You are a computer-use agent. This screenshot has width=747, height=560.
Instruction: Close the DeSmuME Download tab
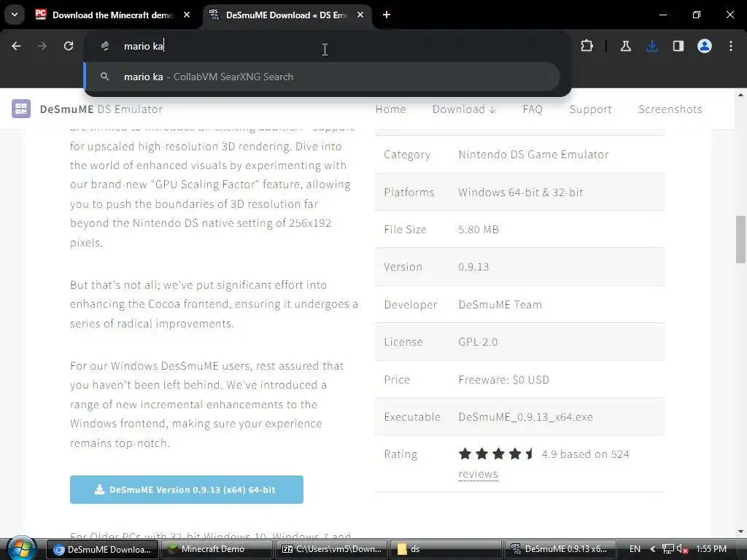(360, 15)
